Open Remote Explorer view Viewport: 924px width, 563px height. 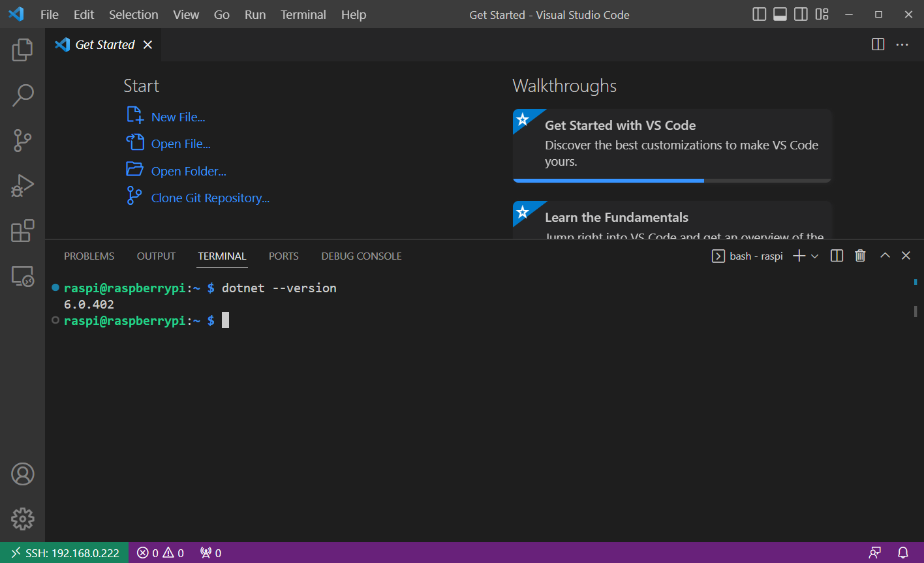coord(22,277)
